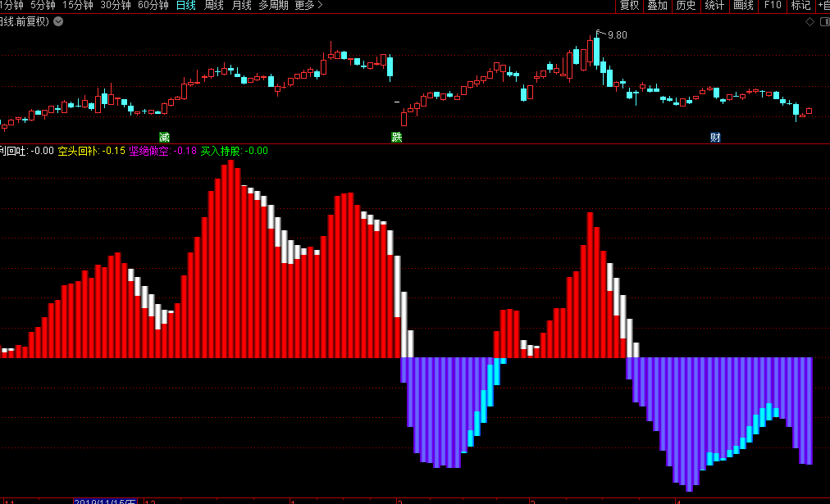Open F10 company information

pos(773,6)
